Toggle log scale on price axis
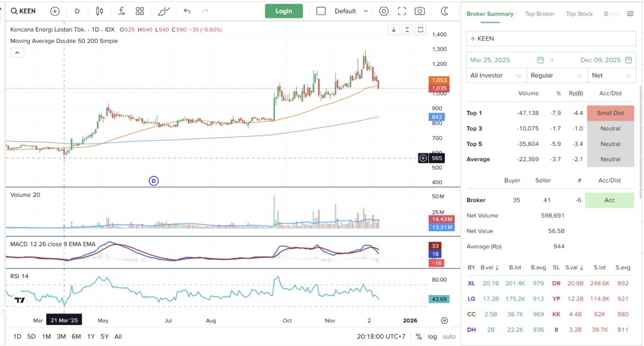The width and height of the screenshot is (644, 346). [432, 337]
